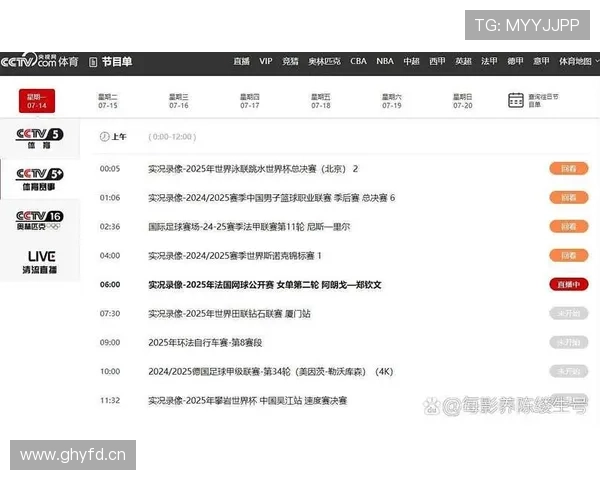Open the 中国男子篮球职业联赛 总决赛 6 title
The height and width of the screenshot is (480, 600).
tap(271, 198)
